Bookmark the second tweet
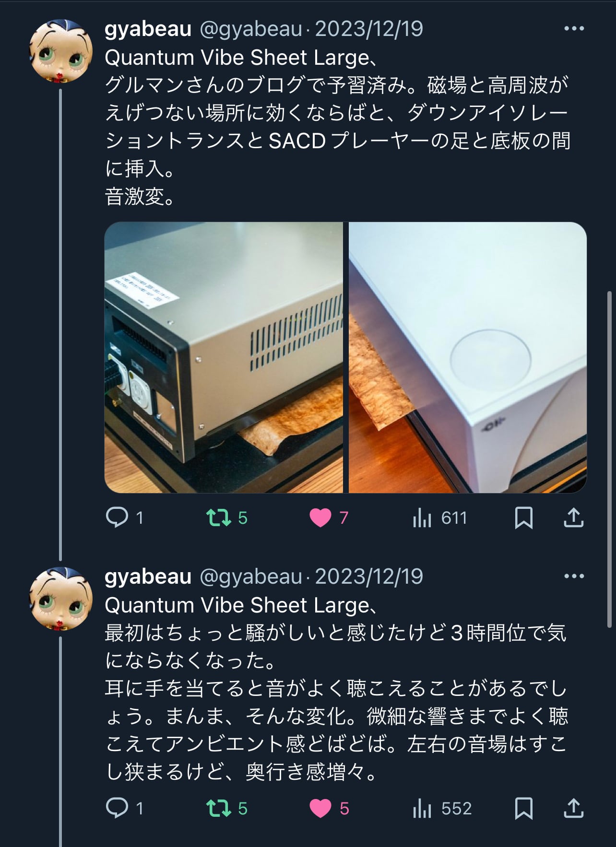 point(523,809)
